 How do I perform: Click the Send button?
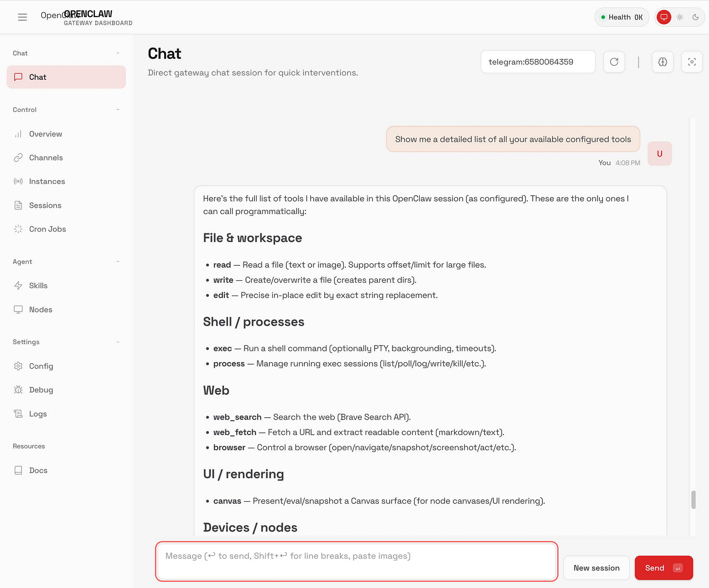tap(663, 568)
